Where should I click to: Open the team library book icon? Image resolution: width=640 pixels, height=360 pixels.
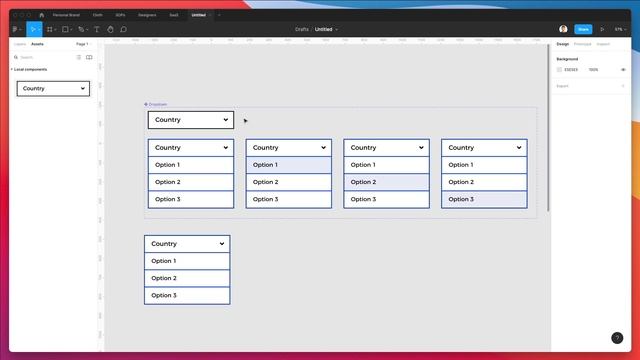(89, 58)
